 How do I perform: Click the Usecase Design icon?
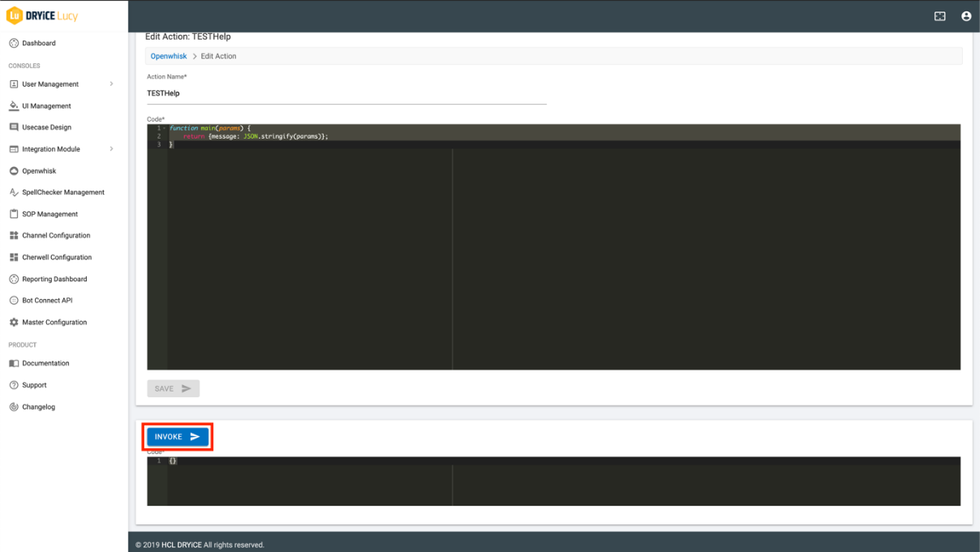14,127
